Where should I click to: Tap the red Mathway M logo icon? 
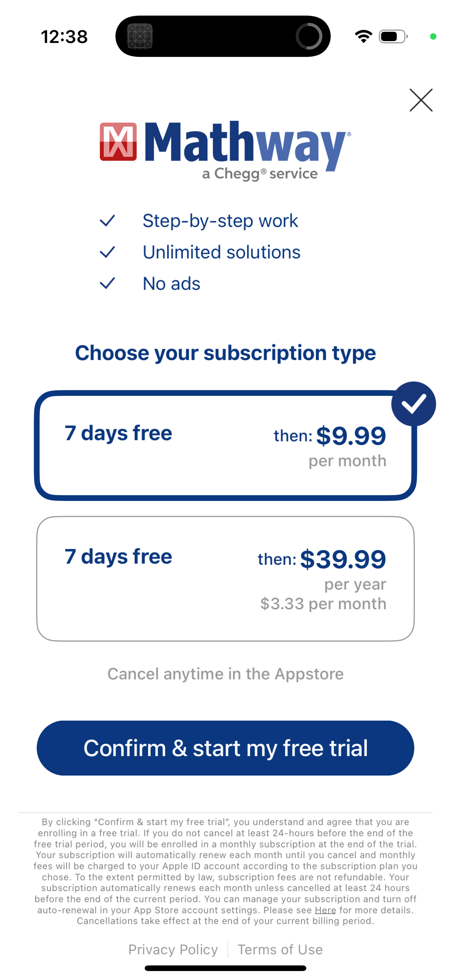click(x=118, y=142)
